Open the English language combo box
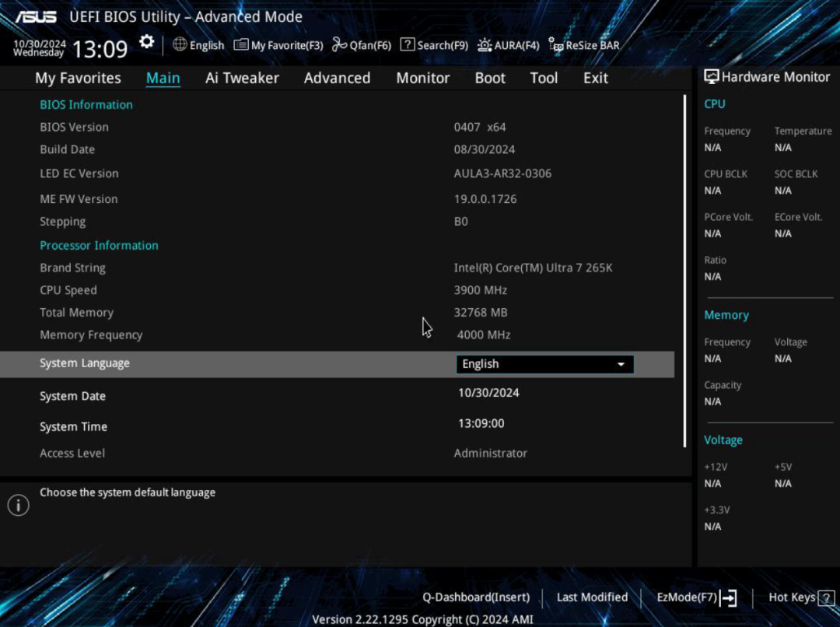The height and width of the screenshot is (627, 840). (x=544, y=364)
